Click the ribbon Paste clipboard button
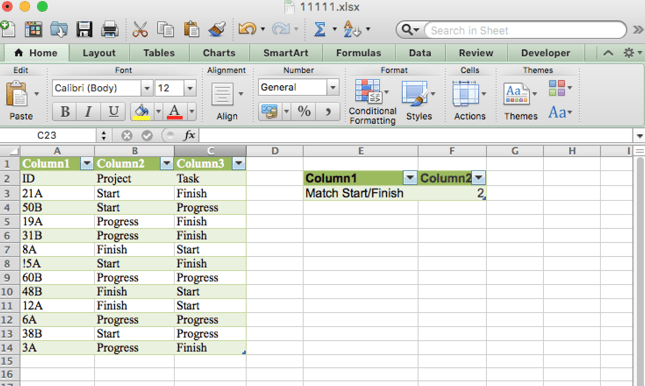This screenshot has width=645, height=386. click(17, 94)
